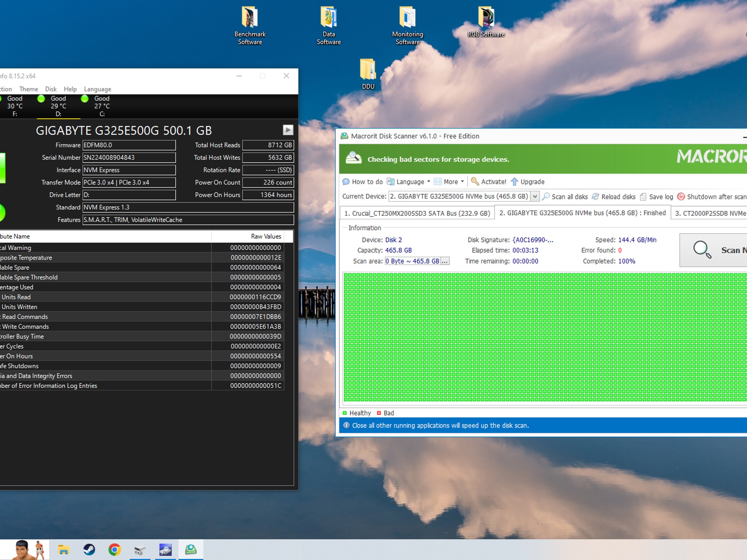The image size is (747, 560).
Task: Open the Theme menu in CrystalDiskInfo
Action: (28, 89)
